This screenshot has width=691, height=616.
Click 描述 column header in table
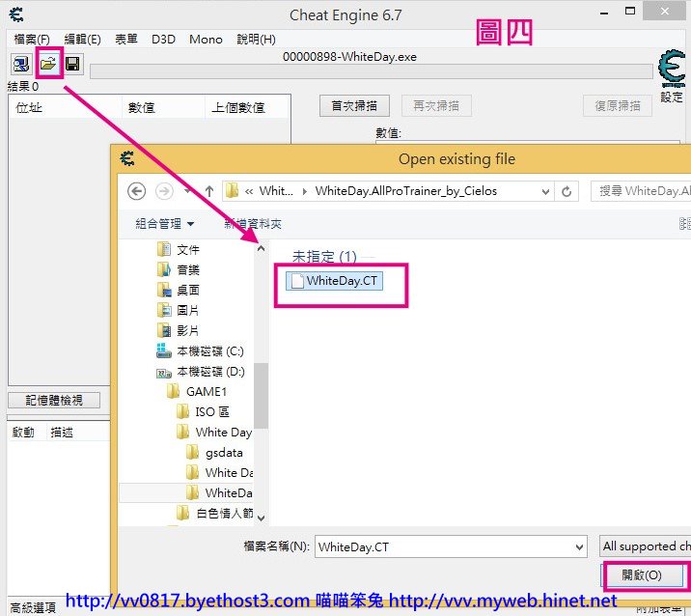62,433
